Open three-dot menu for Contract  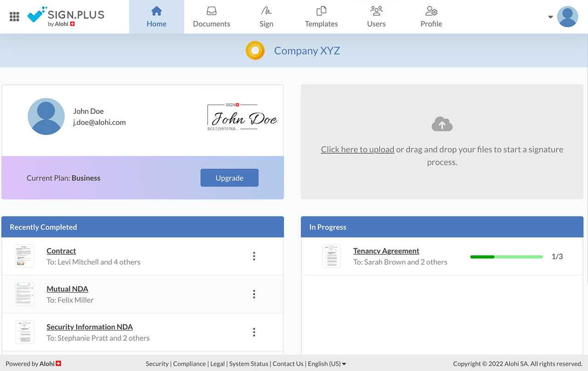coord(254,256)
